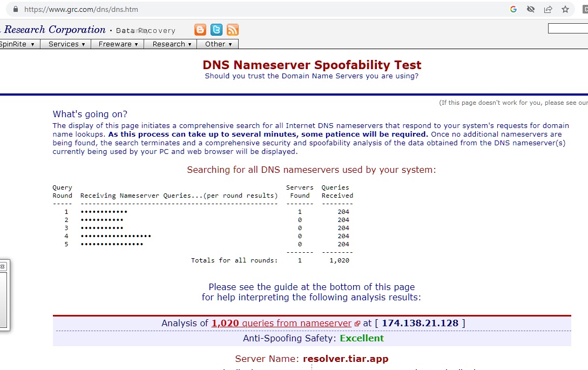Open the Twitter icon link

(217, 30)
